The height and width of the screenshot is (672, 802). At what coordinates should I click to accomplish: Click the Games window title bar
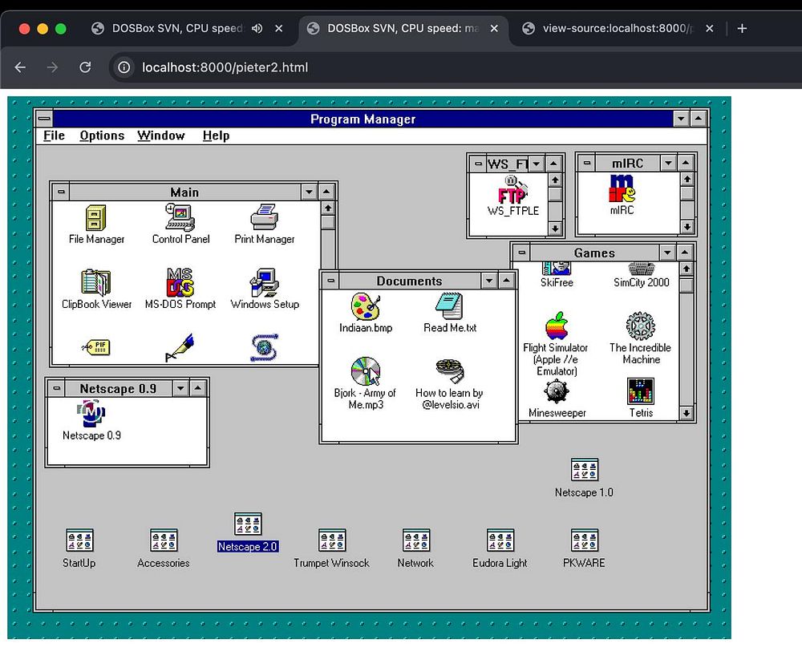594,253
